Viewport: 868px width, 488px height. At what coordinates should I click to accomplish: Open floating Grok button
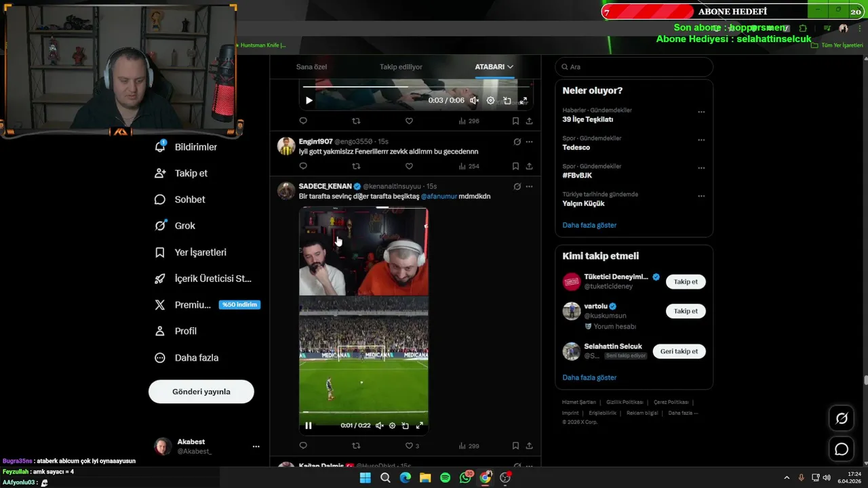click(842, 418)
